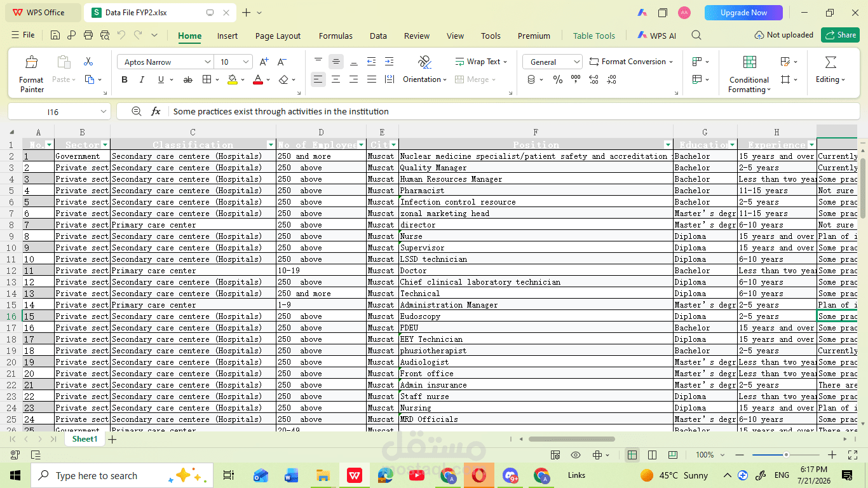The height and width of the screenshot is (488, 868).
Task: Toggle Italic formatting
Action: pos(142,79)
